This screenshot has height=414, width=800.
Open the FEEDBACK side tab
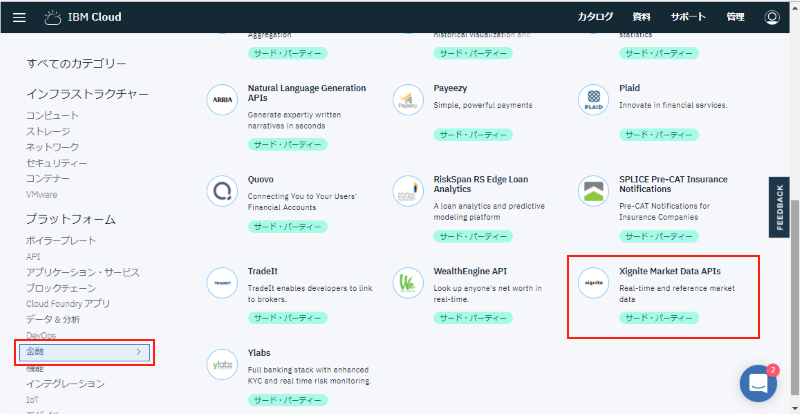779,207
